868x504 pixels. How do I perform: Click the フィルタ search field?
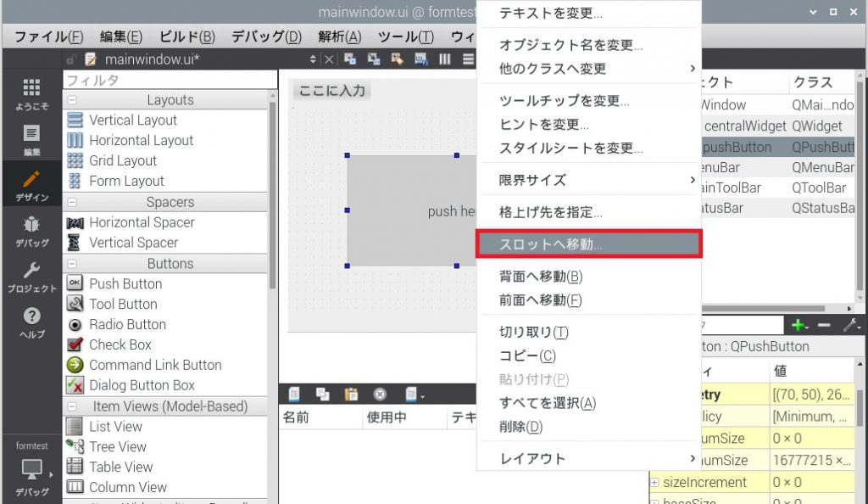coord(170,80)
